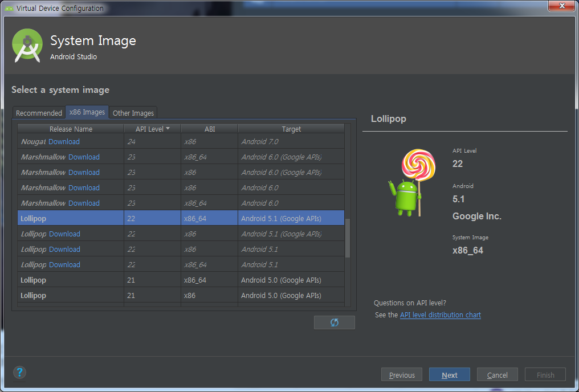The width and height of the screenshot is (579, 392).
Task: Click the ABI column header
Action: pos(210,129)
